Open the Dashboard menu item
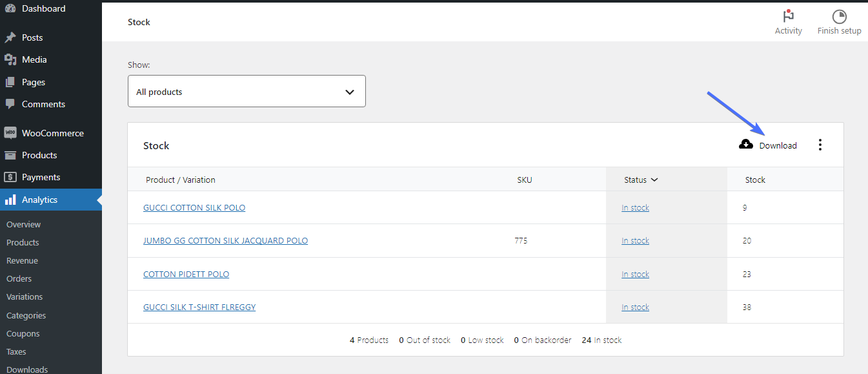Viewport: 868px width, 374px height. click(x=43, y=8)
